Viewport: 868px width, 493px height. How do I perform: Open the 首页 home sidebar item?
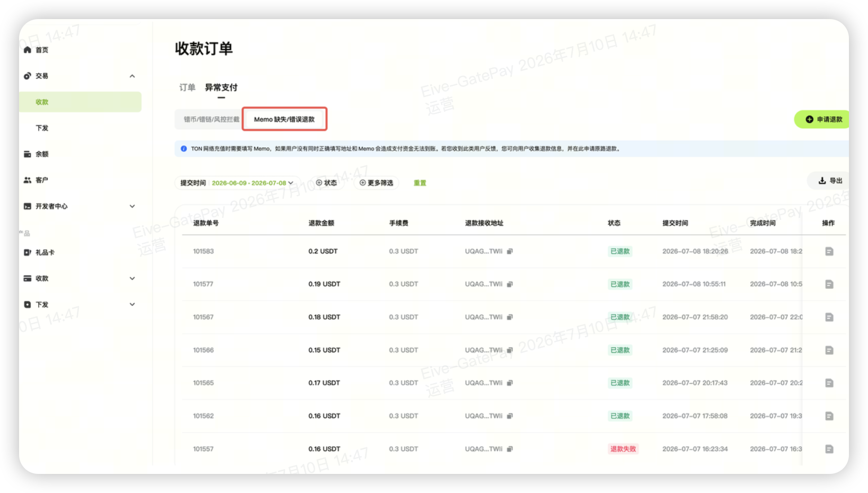pos(36,50)
